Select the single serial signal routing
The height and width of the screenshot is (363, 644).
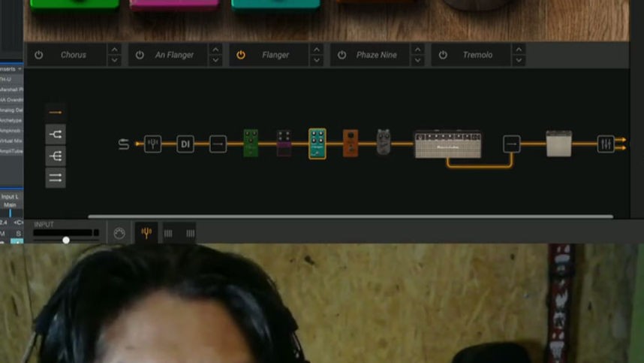pyautogui.click(x=56, y=112)
